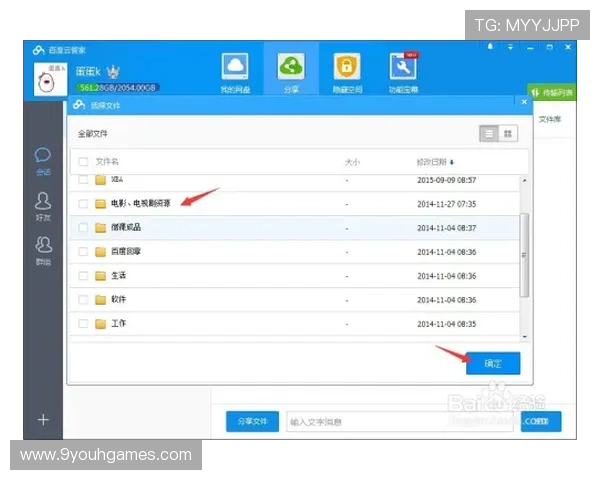Click the message text input field

coord(400,422)
